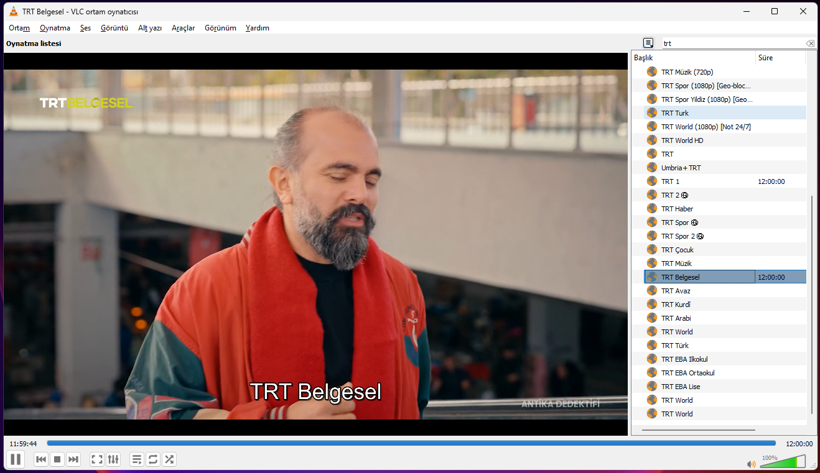Adjust the volume slider level
The height and width of the screenshot is (473, 820).
coord(782,461)
